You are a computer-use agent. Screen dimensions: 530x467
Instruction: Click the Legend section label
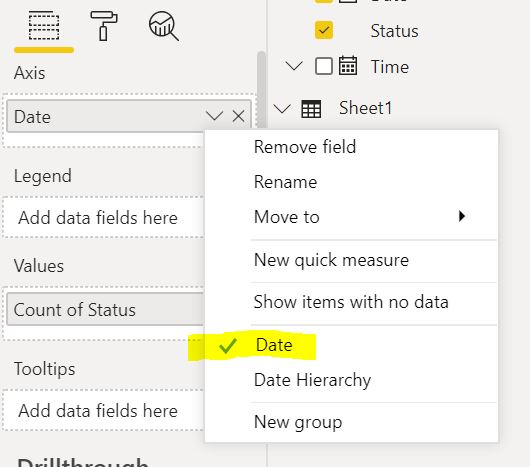[x=43, y=176]
